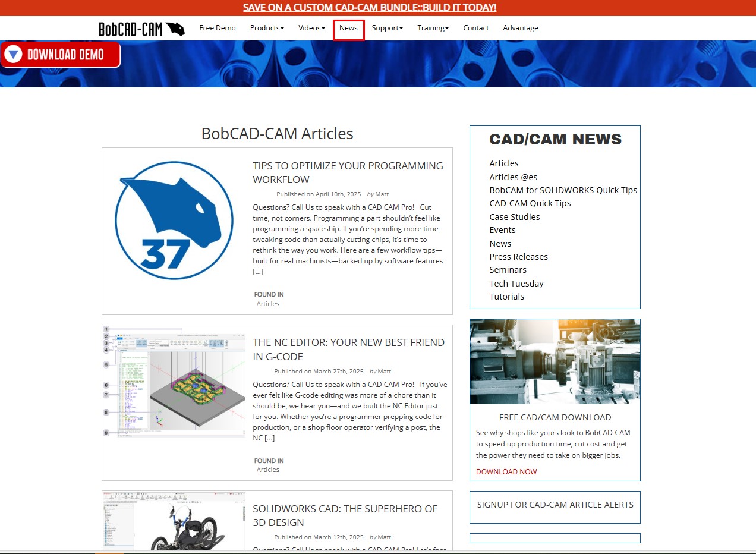
Task: Open the SOLIDWORKS bike model thumbnail
Action: [x=174, y=521]
